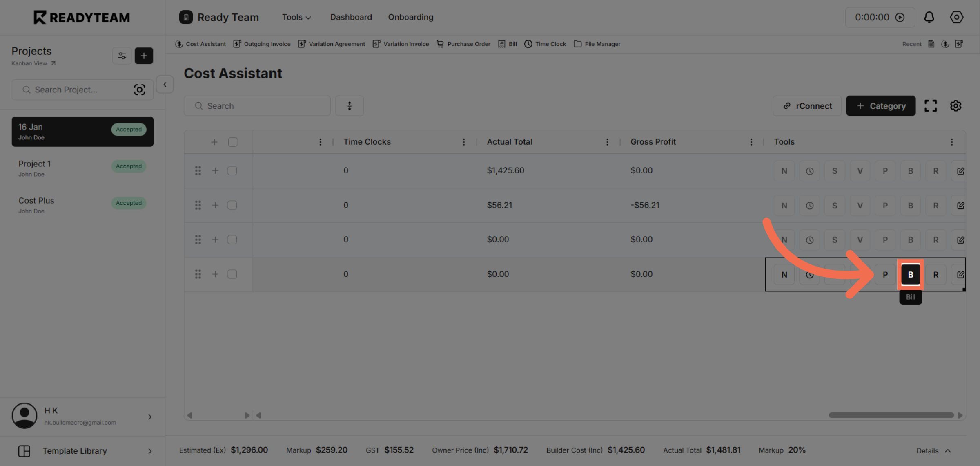Open the Cost Assistant toolbar icon

coord(200,44)
